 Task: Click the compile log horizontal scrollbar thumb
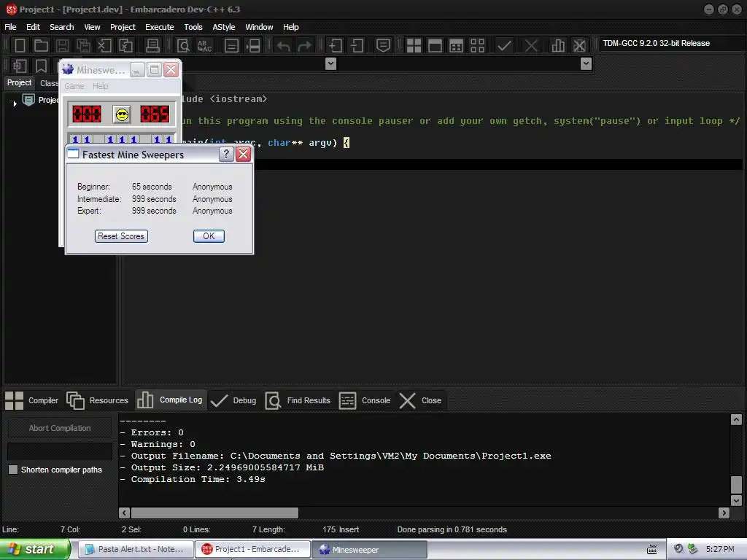pyautogui.click(x=214, y=513)
